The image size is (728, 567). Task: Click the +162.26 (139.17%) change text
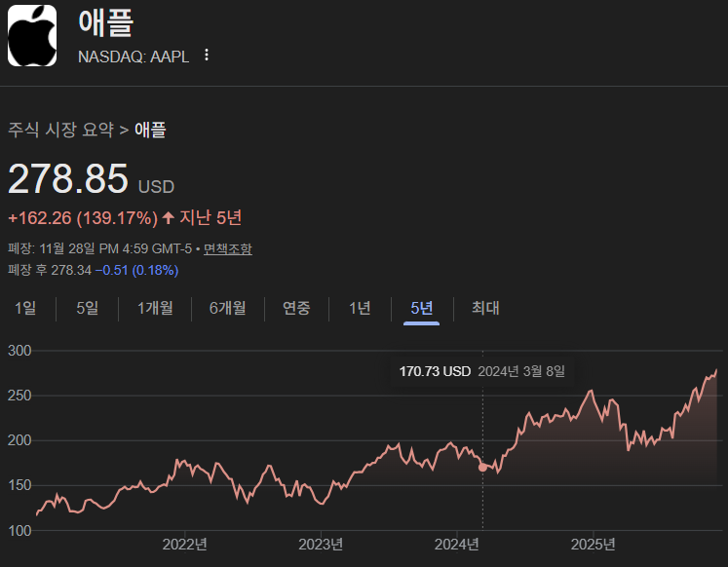coord(83,218)
